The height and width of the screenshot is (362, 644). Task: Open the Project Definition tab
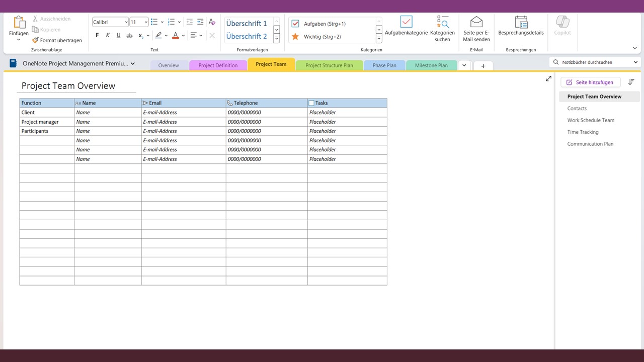218,65
